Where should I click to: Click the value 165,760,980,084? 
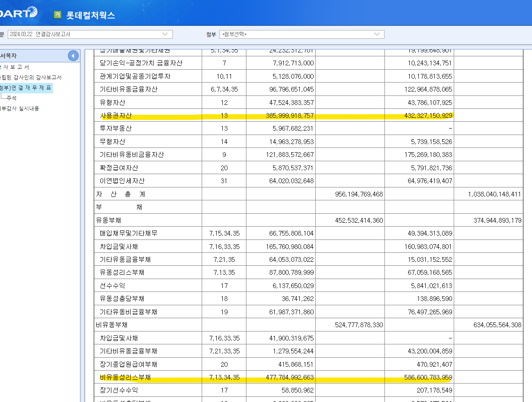coord(290,247)
